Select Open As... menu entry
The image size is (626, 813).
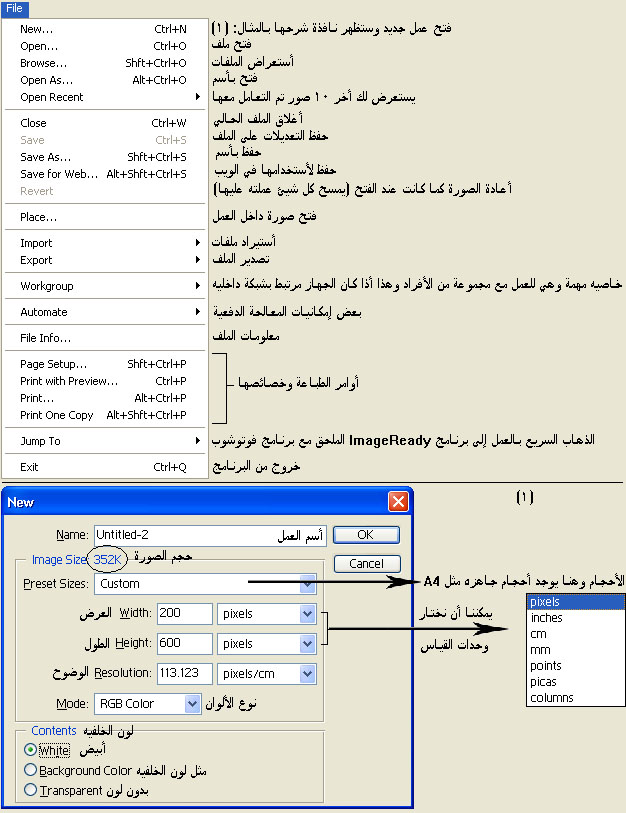(104, 80)
